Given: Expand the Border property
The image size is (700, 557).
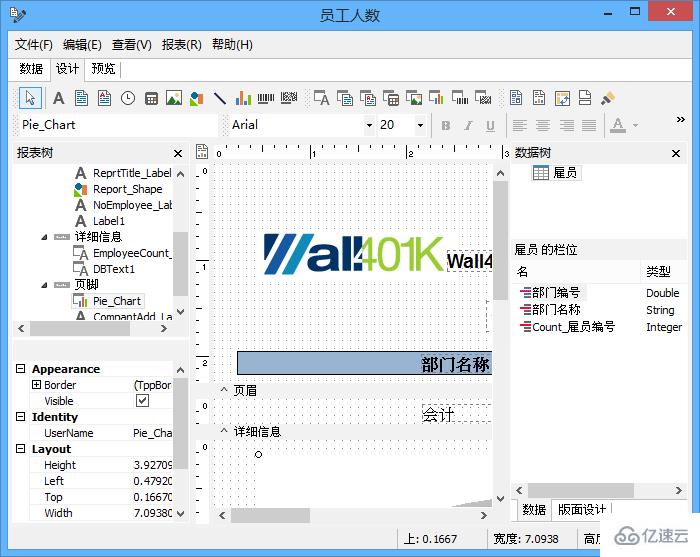Looking at the screenshot, I should 37,384.
